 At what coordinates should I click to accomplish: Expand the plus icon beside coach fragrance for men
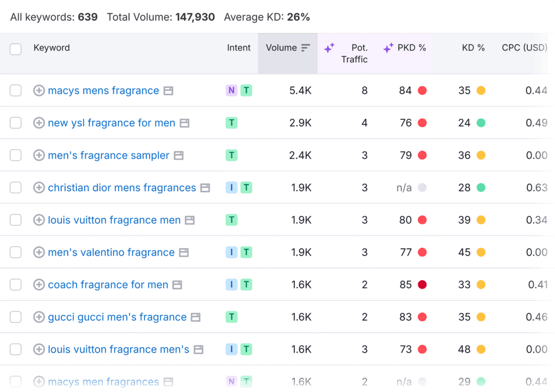click(38, 284)
